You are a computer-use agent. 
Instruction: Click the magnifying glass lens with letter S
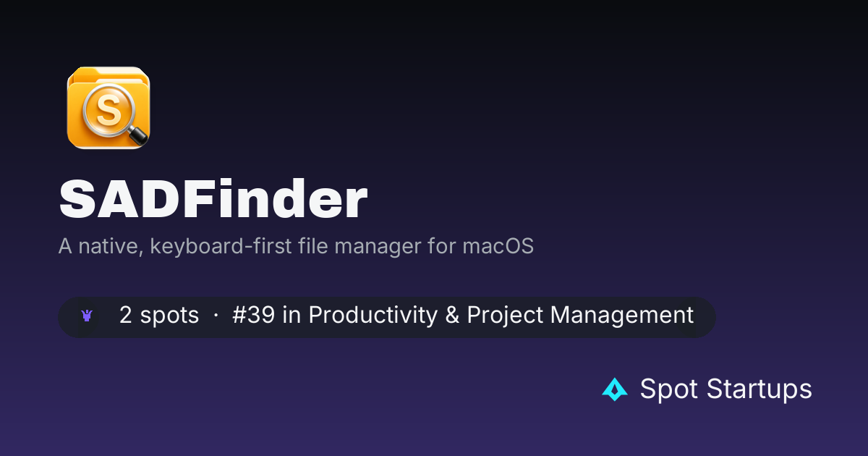109,110
